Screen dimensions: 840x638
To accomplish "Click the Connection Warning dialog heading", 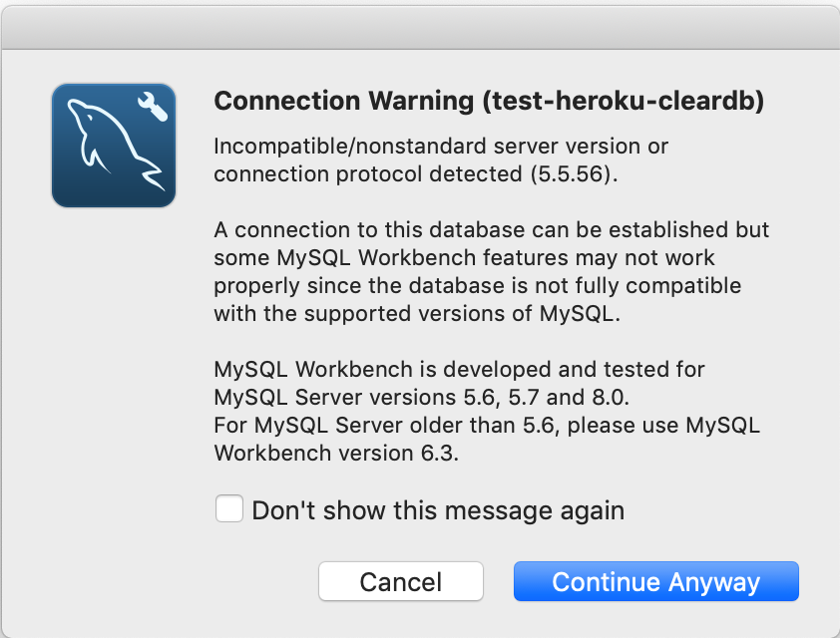I will tap(489, 101).
